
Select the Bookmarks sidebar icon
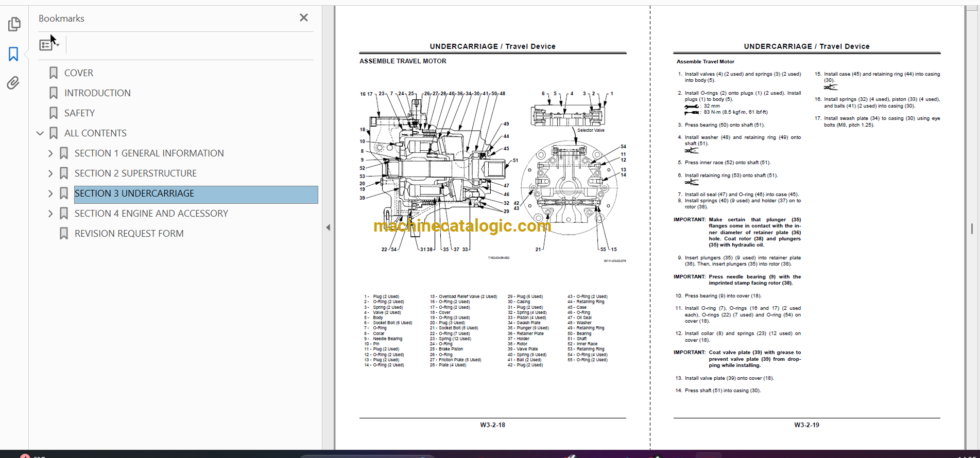point(14,54)
